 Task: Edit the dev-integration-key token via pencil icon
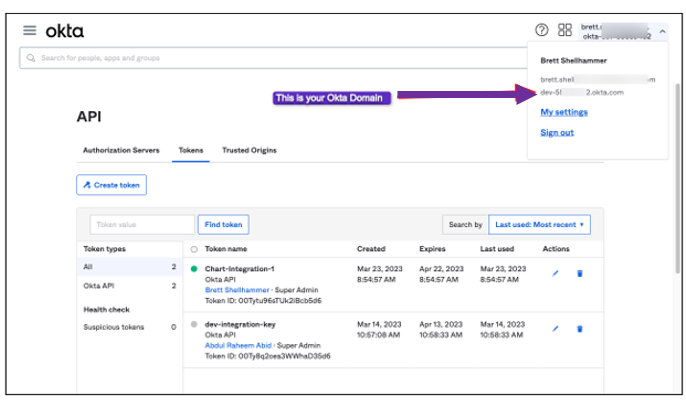coord(555,328)
